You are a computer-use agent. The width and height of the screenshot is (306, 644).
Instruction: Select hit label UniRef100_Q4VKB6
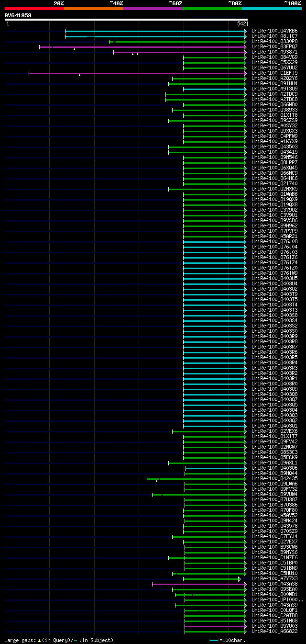click(x=274, y=31)
